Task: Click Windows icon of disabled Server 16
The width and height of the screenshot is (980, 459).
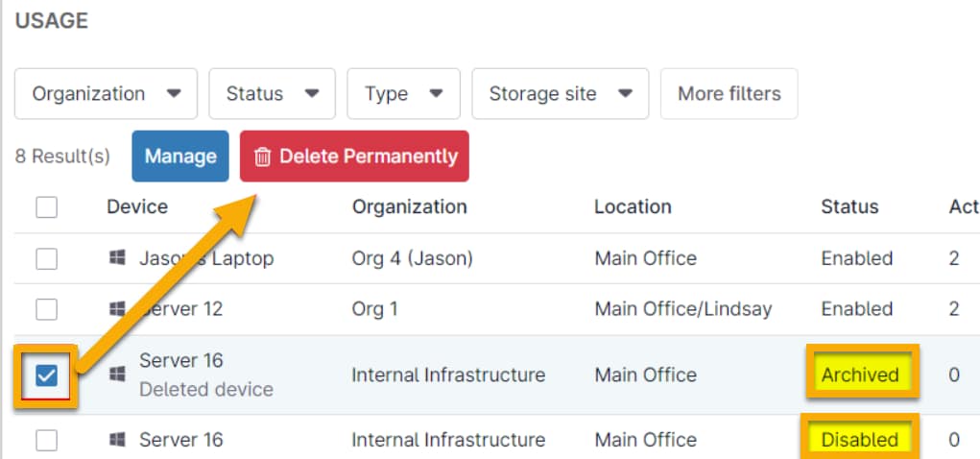Action: (117, 440)
